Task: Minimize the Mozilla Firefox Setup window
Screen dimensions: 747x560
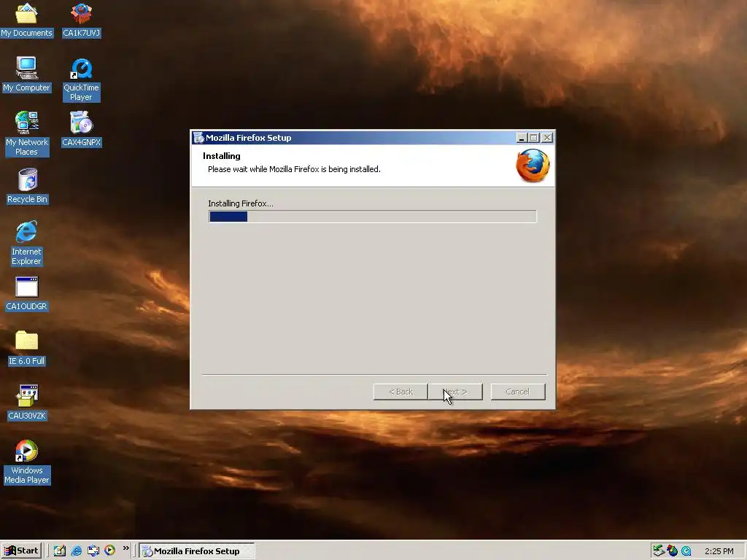Action: 522,138
